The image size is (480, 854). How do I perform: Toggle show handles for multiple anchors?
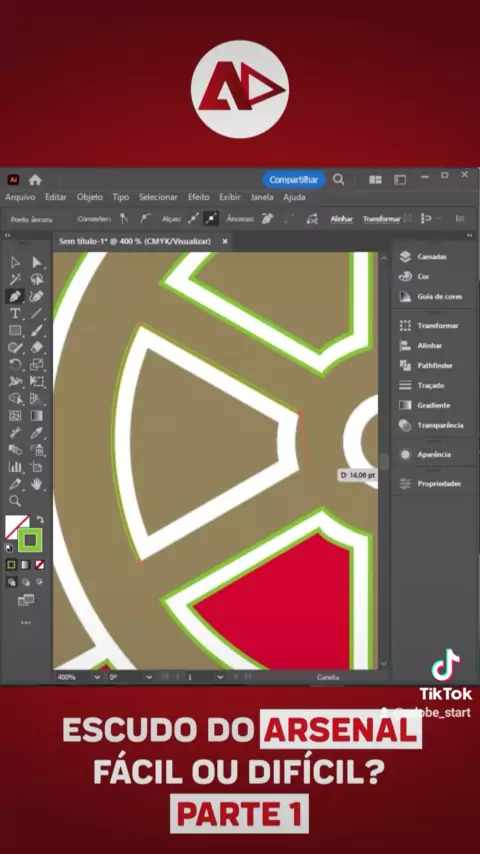tap(193, 218)
